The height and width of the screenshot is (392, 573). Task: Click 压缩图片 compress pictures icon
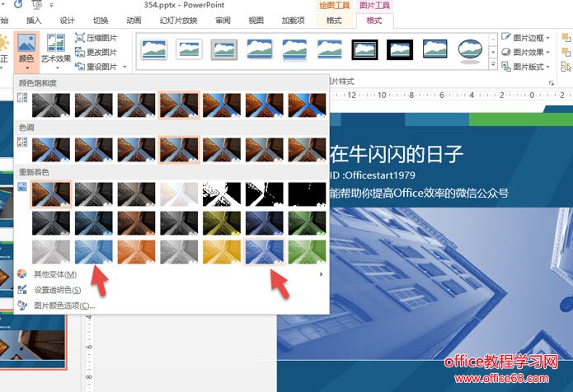point(80,38)
